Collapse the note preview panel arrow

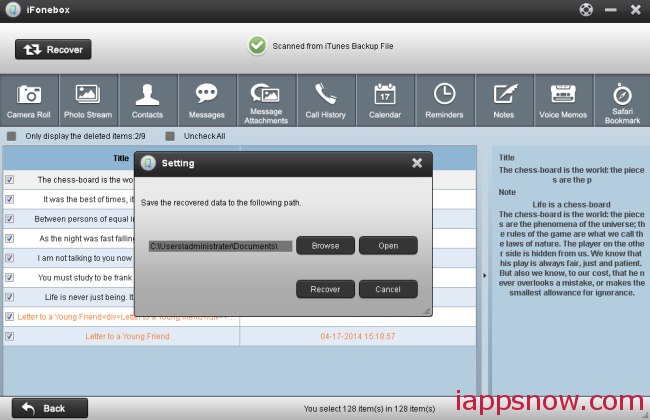point(485,275)
